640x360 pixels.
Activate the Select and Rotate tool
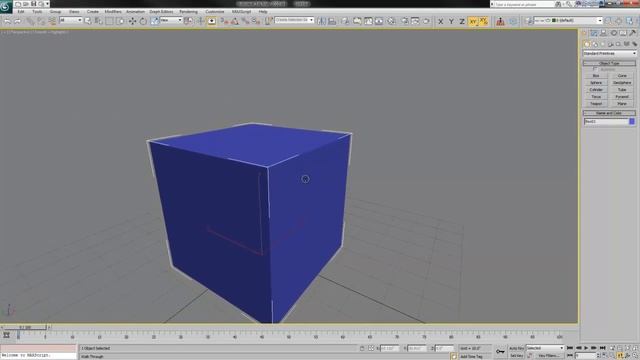tap(143, 21)
